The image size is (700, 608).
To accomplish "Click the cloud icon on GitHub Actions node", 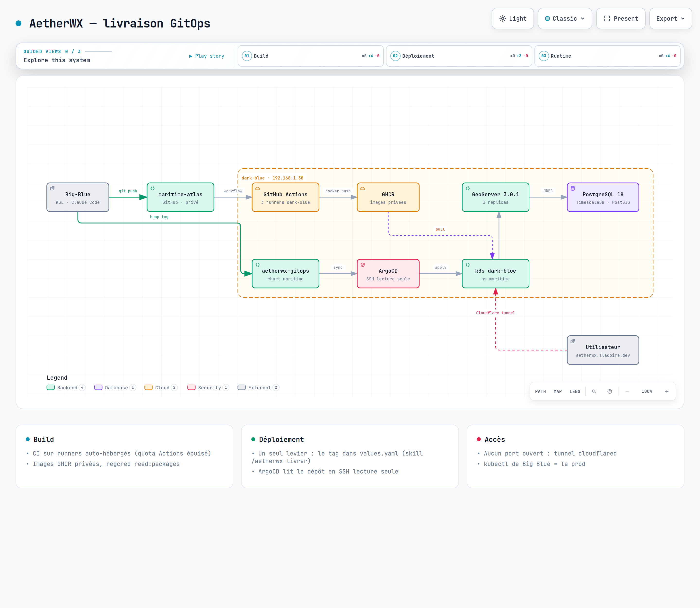I will tap(257, 188).
